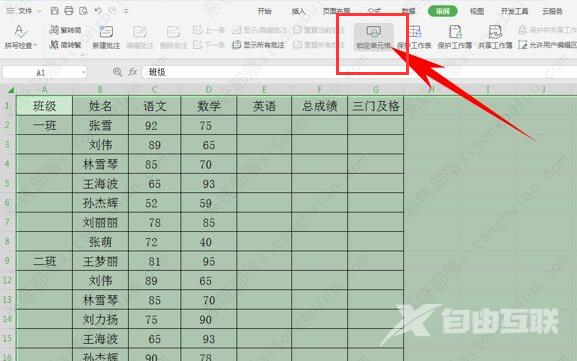Click the select-all corner triangle

pos(10,90)
